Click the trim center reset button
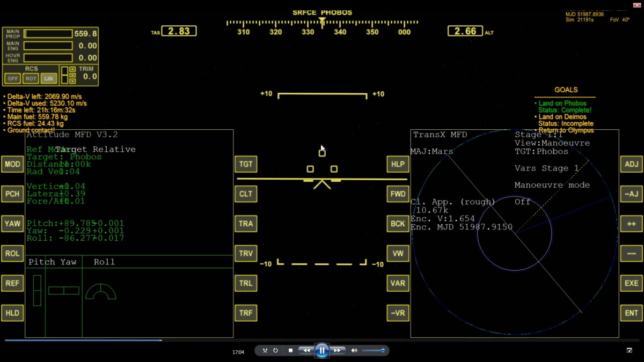The image size is (644, 362). coord(72,76)
